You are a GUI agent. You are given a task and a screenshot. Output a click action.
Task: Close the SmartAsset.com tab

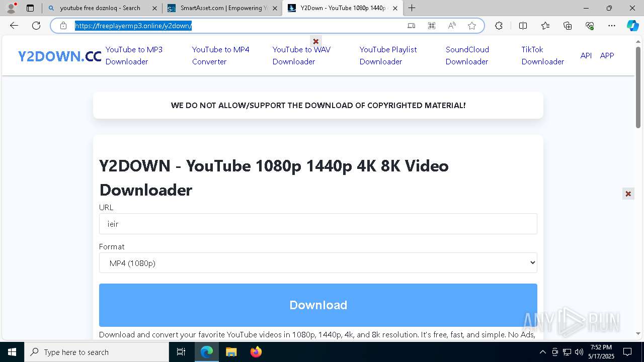click(275, 8)
